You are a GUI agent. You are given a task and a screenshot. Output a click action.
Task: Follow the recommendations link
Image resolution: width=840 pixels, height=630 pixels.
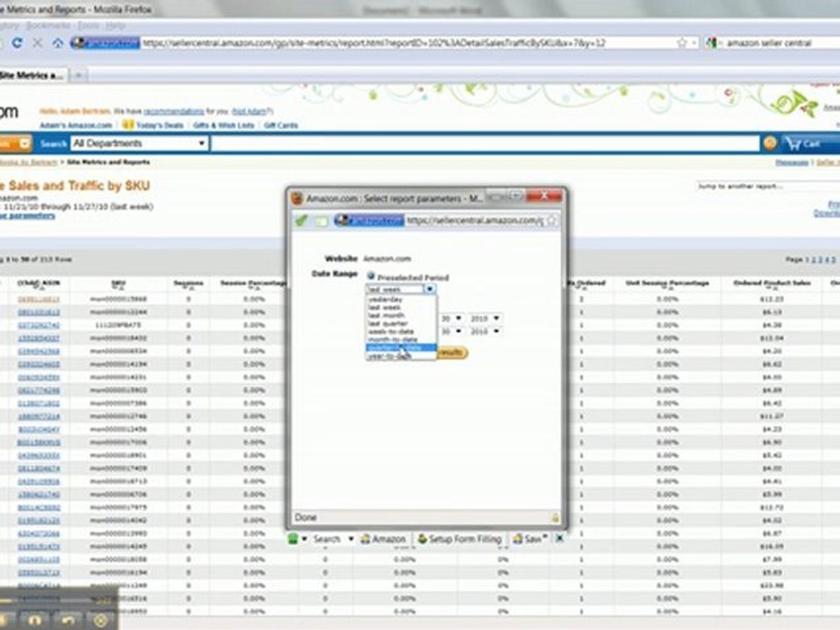click(x=174, y=111)
